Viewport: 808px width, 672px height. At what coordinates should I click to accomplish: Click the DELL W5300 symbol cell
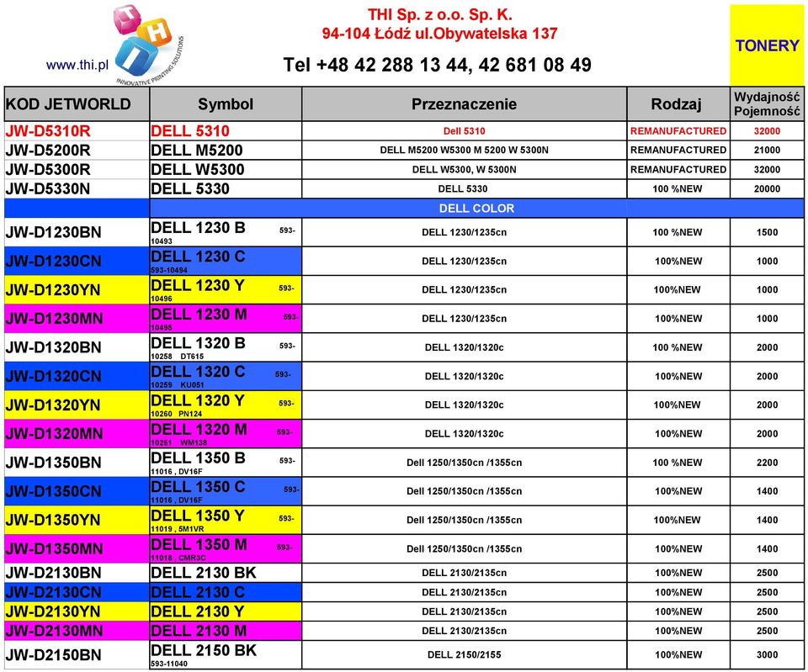(x=226, y=169)
